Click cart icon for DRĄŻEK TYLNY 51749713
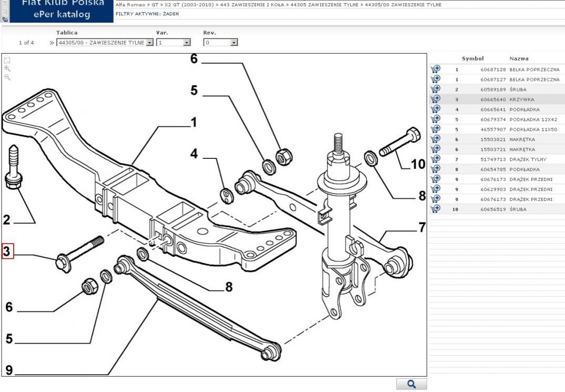 (435, 159)
